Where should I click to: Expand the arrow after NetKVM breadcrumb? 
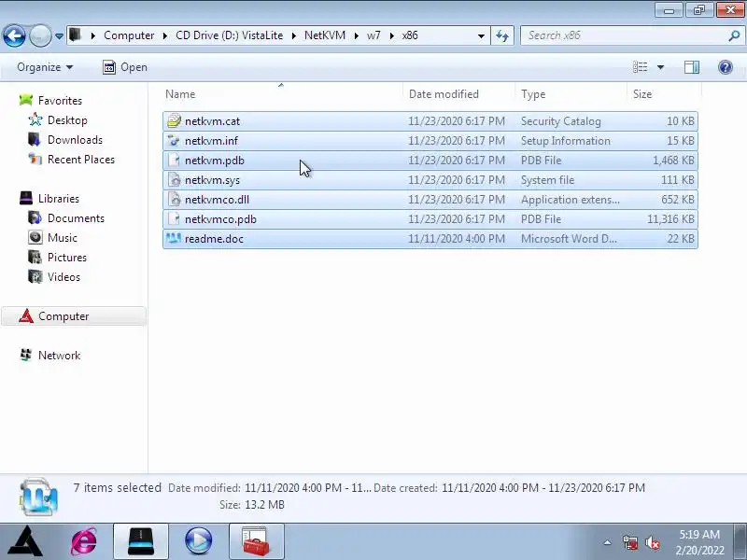click(356, 35)
